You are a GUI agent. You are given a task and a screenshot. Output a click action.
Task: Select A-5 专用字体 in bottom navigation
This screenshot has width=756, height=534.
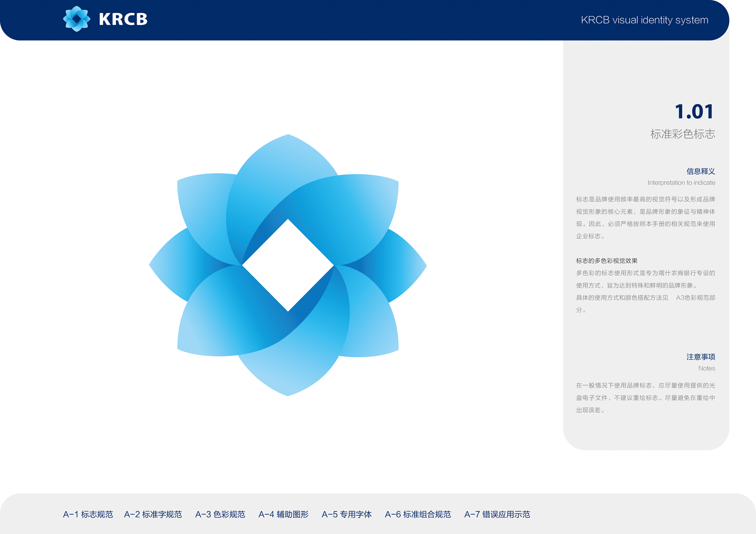(346, 514)
